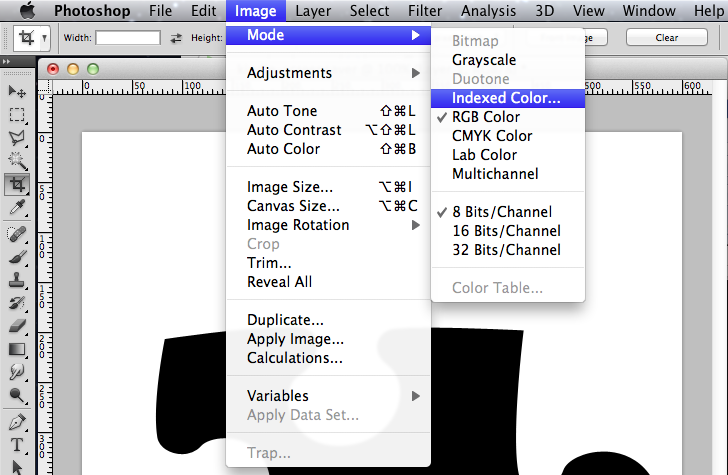
Task: Open the Image Size dialog
Action: (x=329, y=187)
